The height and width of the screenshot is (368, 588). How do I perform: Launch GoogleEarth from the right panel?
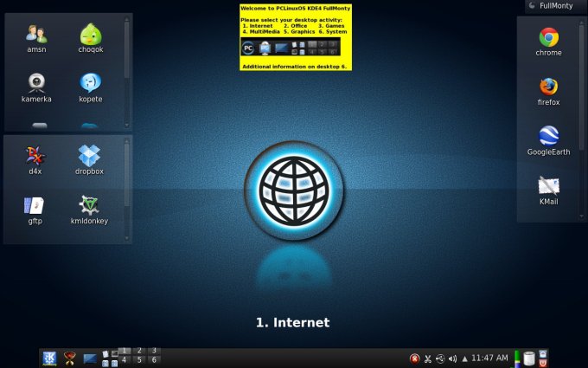point(548,141)
